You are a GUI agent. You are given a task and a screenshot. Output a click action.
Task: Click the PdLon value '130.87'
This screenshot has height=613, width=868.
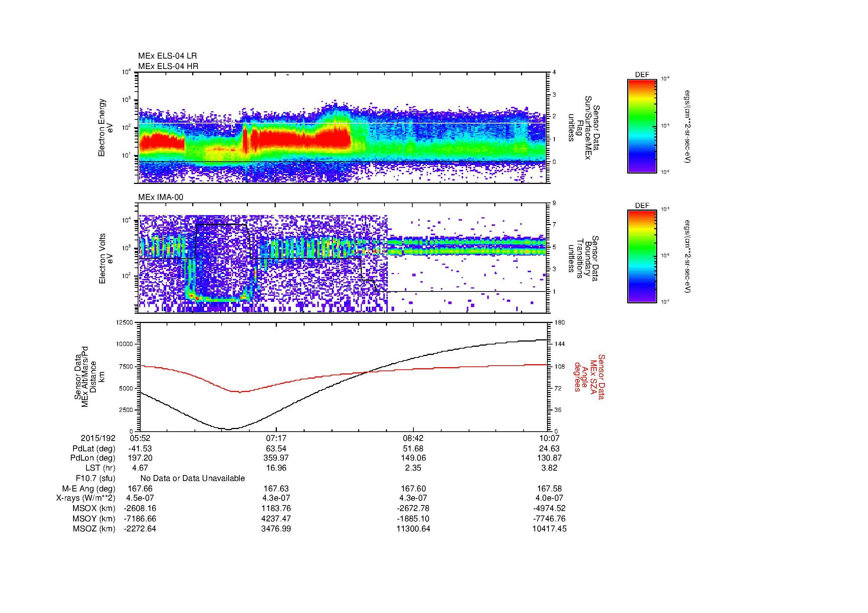pyautogui.click(x=549, y=458)
